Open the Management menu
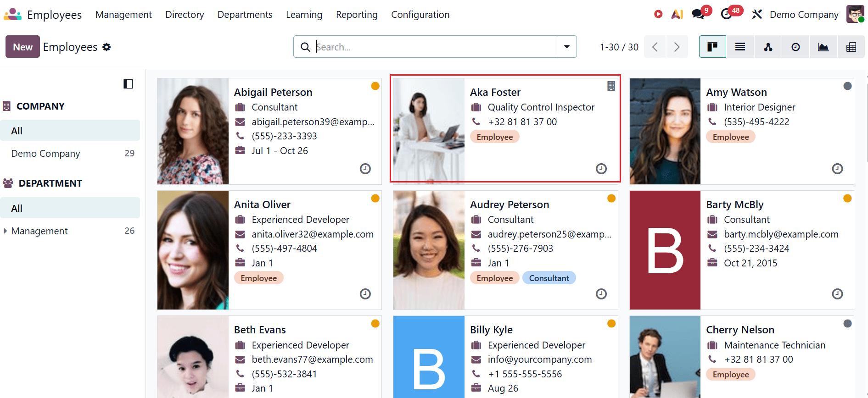 (123, 14)
